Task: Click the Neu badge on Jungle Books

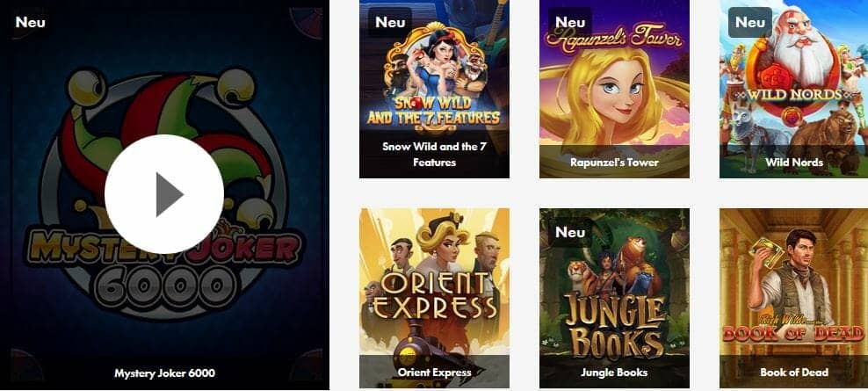Action: point(570,231)
